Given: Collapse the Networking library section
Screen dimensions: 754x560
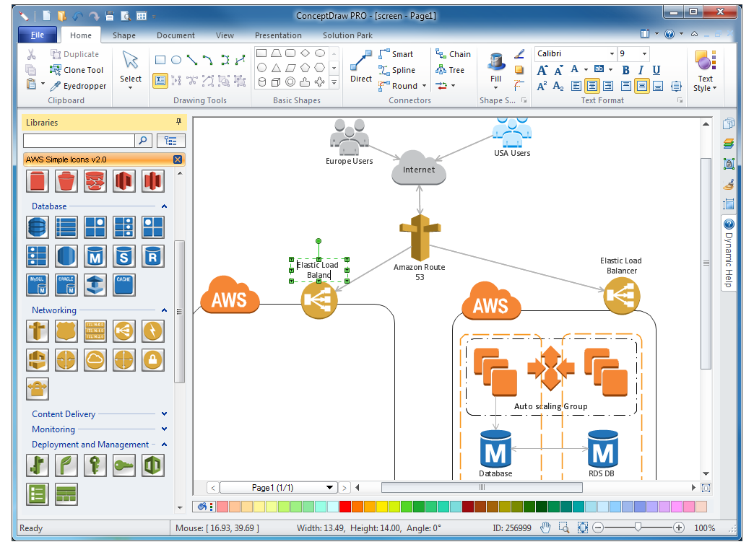Looking at the screenshot, I should click(164, 310).
